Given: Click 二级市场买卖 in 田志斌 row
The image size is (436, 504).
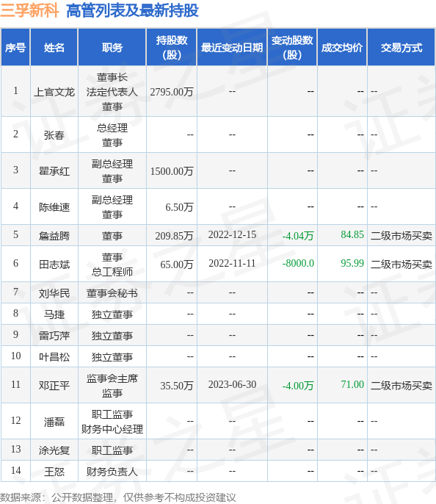Looking at the screenshot, I should [402, 264].
